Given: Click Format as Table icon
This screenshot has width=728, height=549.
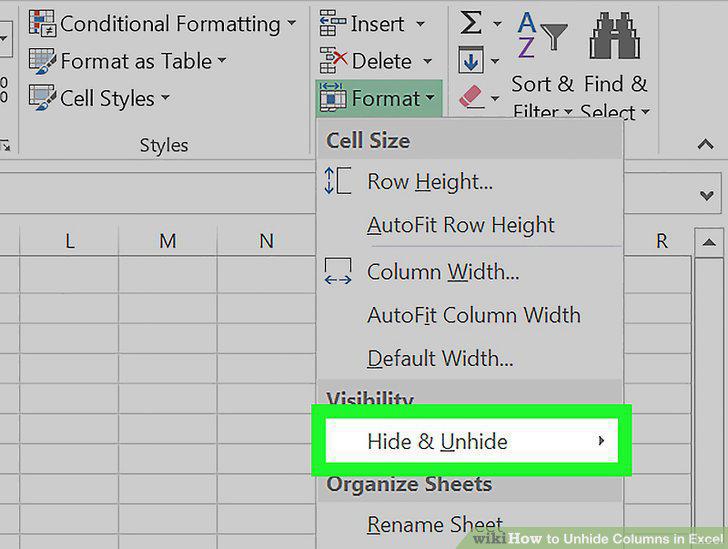Looking at the screenshot, I should tap(42, 60).
